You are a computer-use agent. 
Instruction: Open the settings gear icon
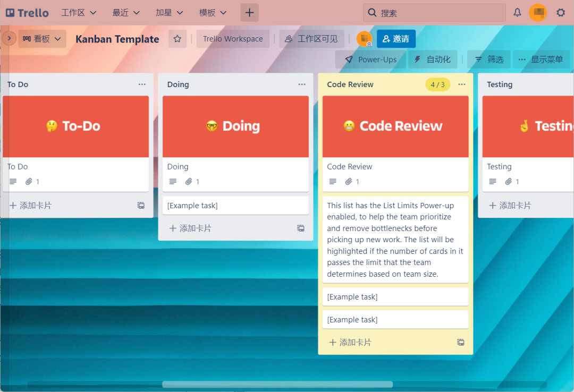pos(561,13)
